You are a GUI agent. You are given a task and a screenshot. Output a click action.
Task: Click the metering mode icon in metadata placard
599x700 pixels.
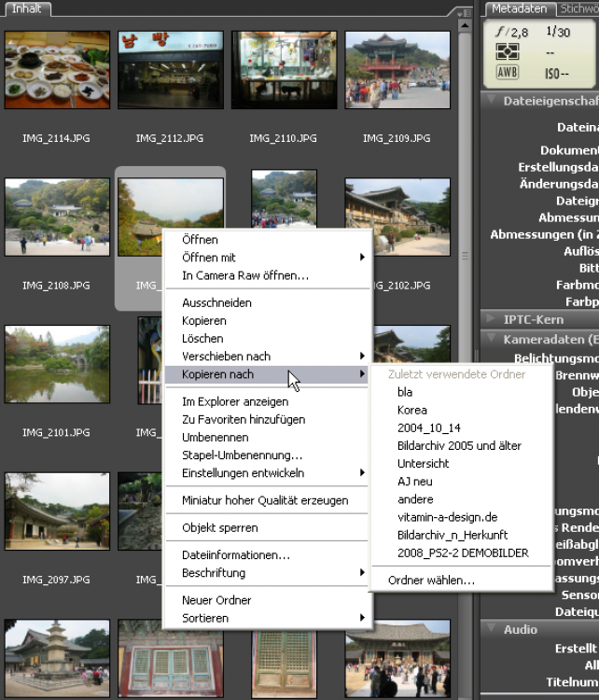(x=508, y=53)
